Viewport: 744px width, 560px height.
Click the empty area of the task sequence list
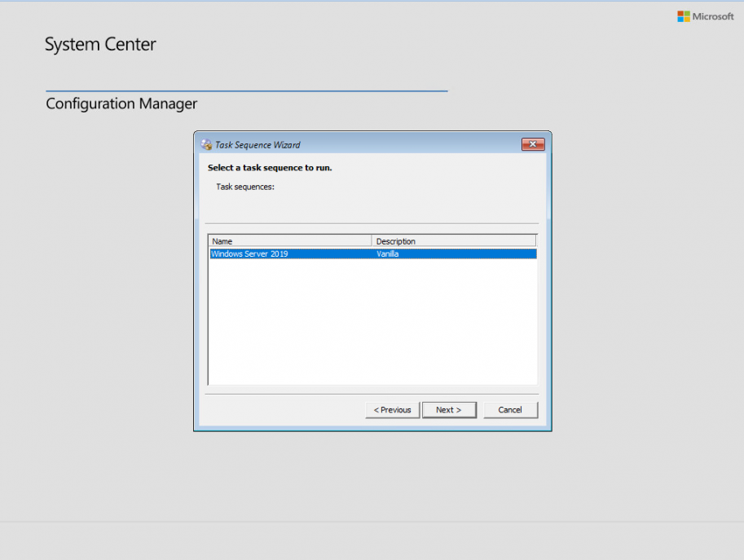pos(371,326)
